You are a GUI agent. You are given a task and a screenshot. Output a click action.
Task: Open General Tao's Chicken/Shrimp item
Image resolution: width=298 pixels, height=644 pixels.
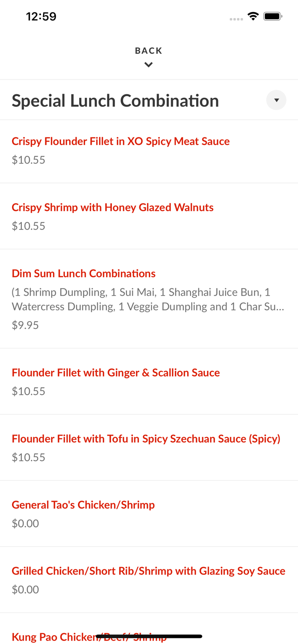(x=83, y=504)
